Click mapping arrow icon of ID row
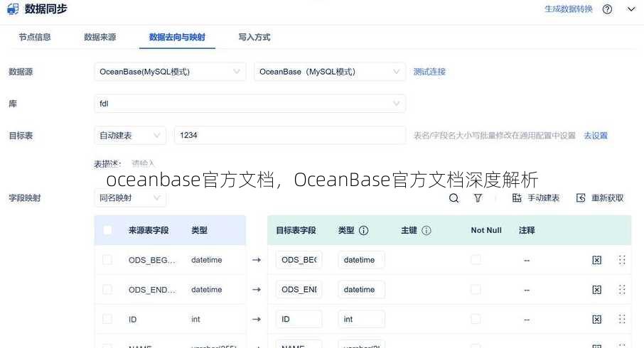 point(257,319)
